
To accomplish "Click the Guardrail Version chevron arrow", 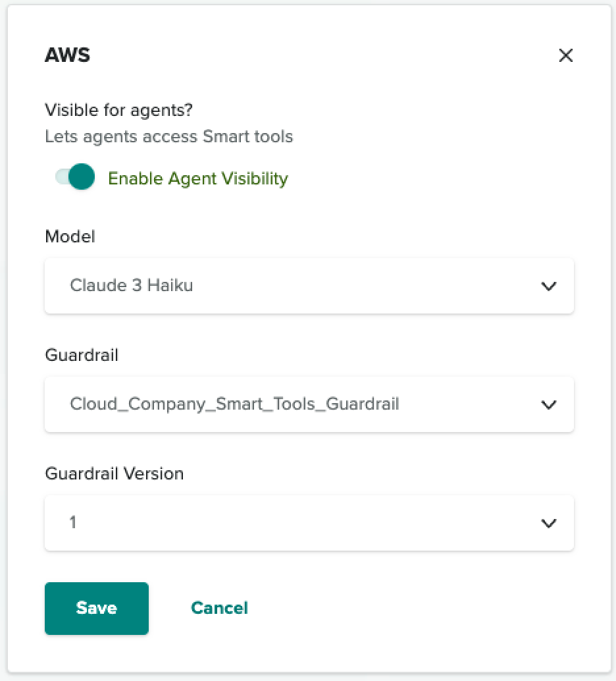I will point(548,523).
